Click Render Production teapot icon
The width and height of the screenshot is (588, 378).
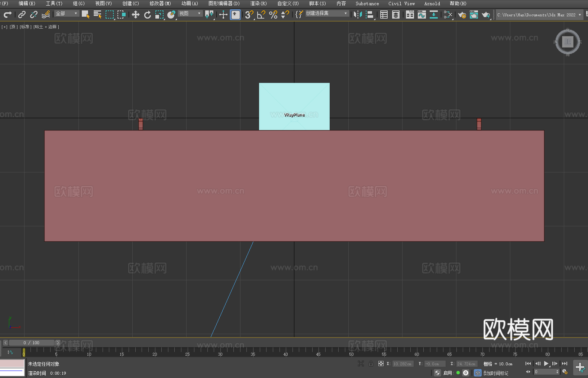(486, 14)
